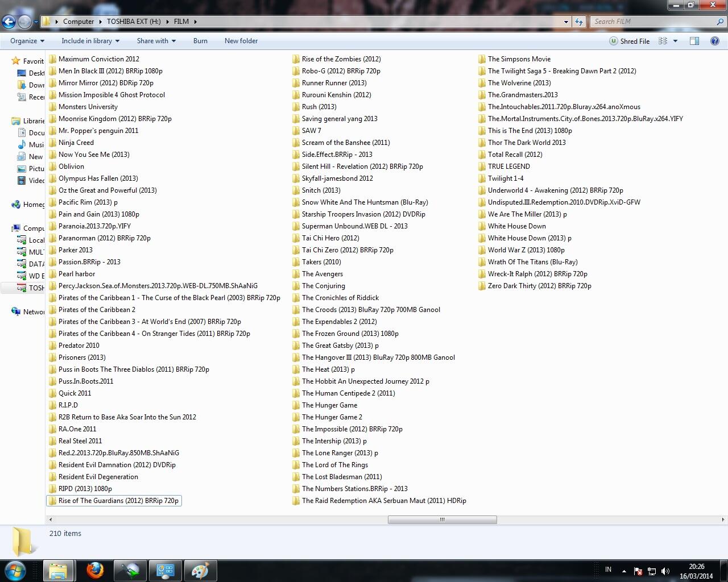The width and height of the screenshot is (728, 582).
Task: Toggle the preview pane button
Action: pyautogui.click(x=694, y=41)
